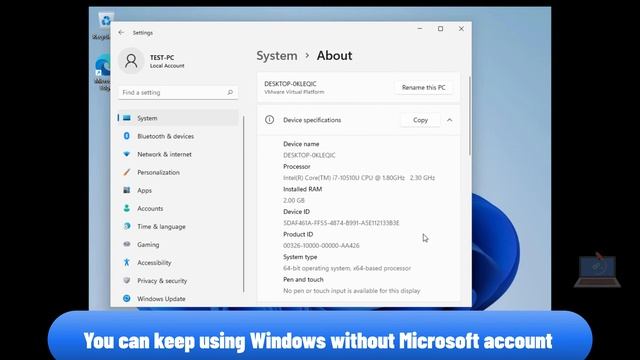Click Rename this PC button
Image resolution: width=640 pixels, height=360 pixels.
pyautogui.click(x=424, y=87)
